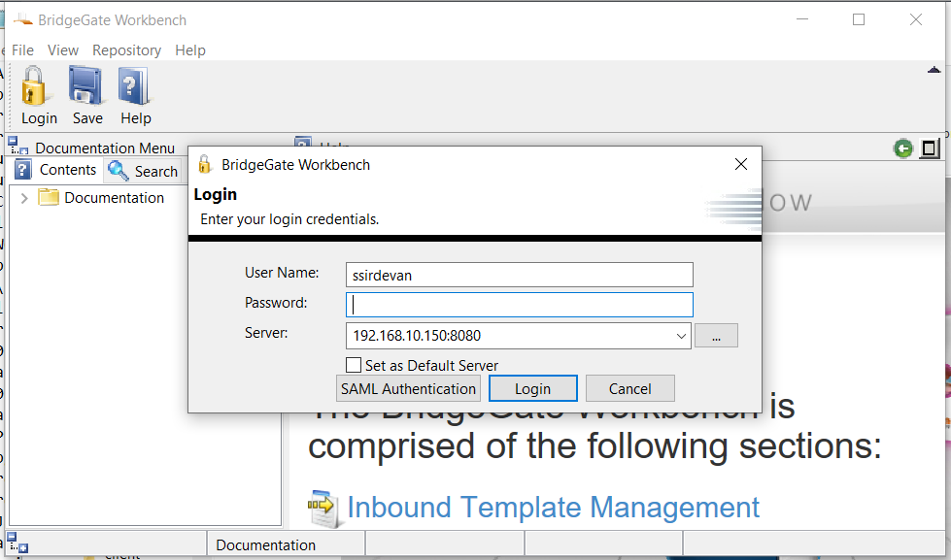Click the Documentation status bar entry
The height and width of the screenshot is (560, 951).
[265, 544]
